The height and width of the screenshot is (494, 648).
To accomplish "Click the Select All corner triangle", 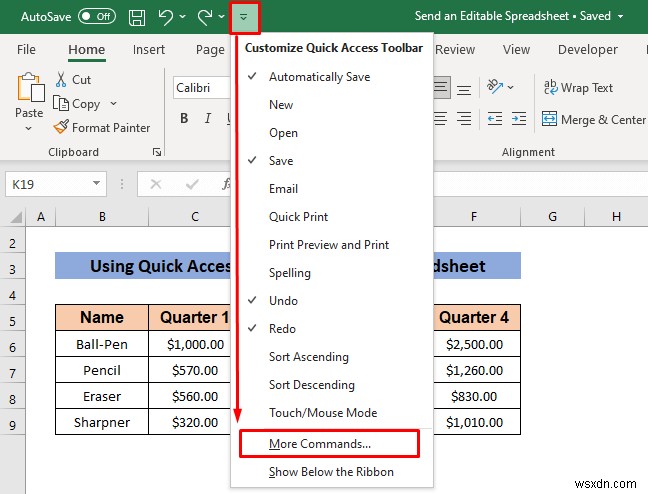I will 15,217.
